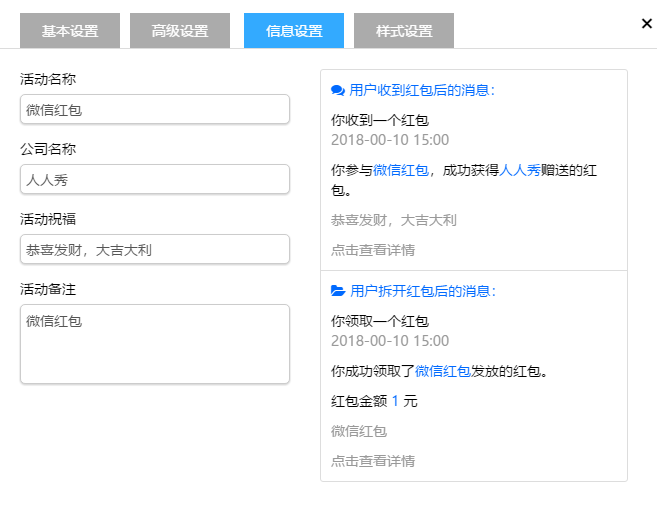This screenshot has width=657, height=506.
Task: Click the 活动名称 input field
Action: (x=155, y=109)
